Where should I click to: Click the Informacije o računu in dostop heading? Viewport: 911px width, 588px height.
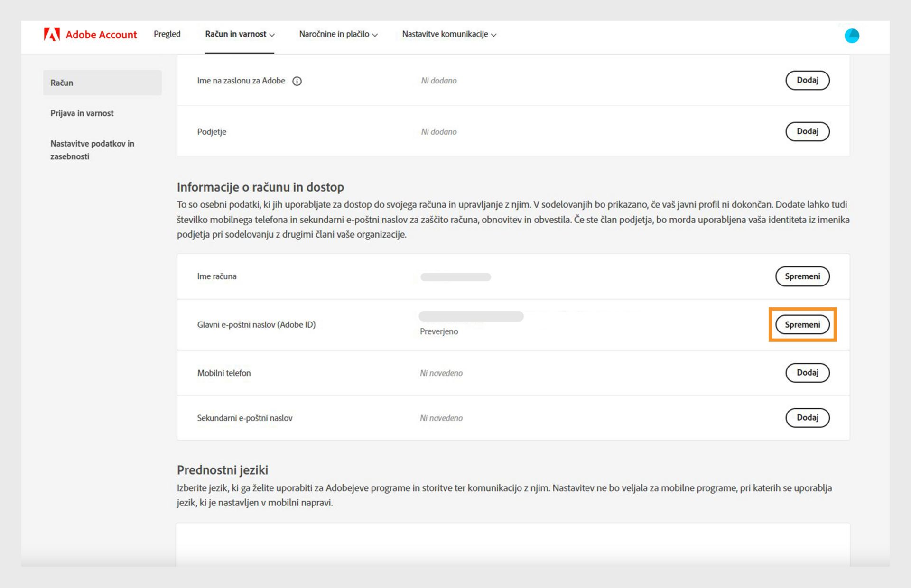(x=260, y=187)
